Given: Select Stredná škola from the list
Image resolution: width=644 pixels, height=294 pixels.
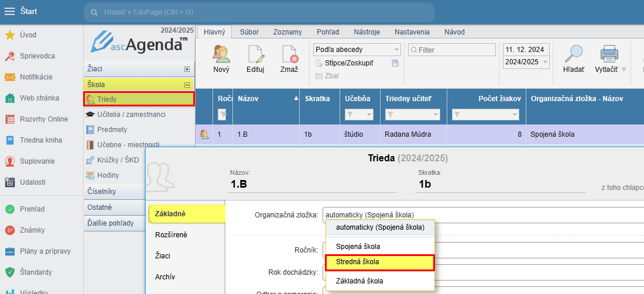Looking at the screenshot, I should pos(379,262).
